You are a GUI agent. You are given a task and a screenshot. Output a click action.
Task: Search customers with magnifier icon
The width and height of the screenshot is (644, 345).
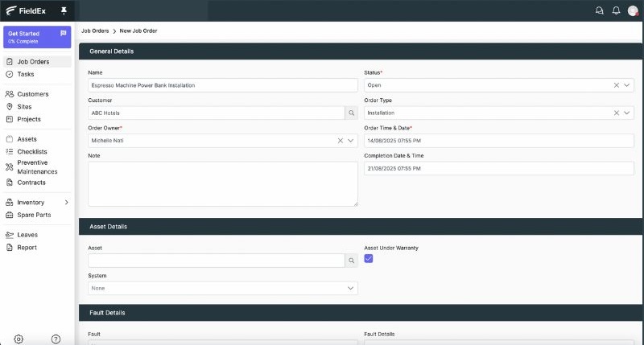tap(352, 113)
